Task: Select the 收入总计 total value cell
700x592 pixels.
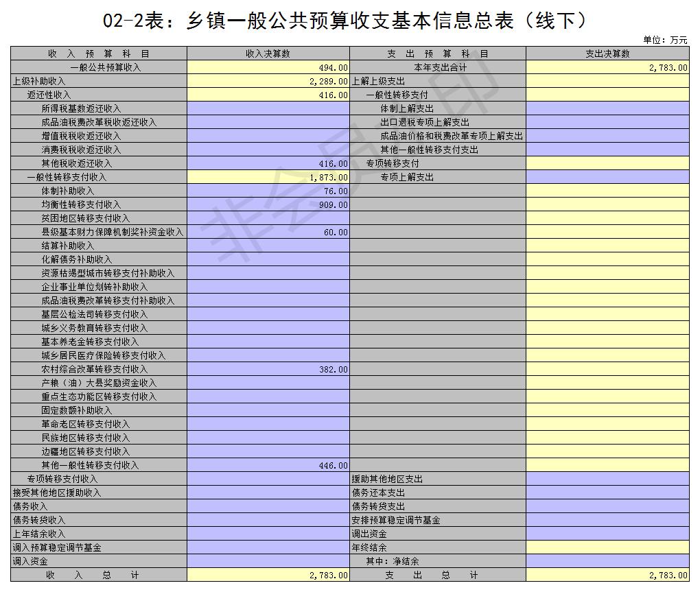Action: 268,576
